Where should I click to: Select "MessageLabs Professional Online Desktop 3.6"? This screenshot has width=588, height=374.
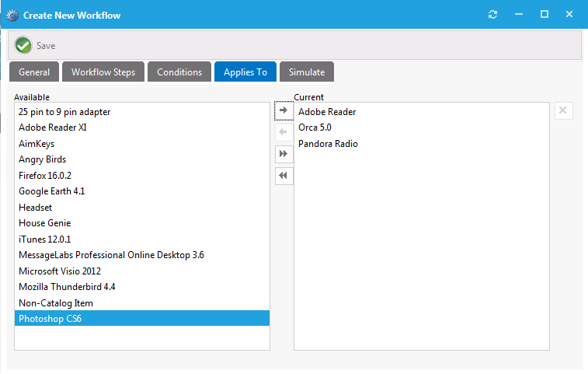tap(141, 255)
